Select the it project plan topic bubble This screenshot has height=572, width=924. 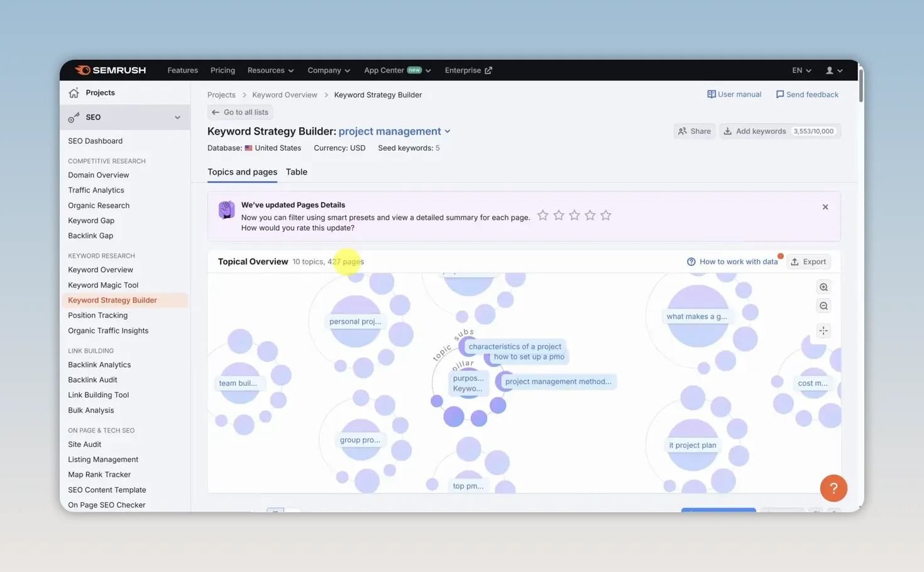point(693,445)
